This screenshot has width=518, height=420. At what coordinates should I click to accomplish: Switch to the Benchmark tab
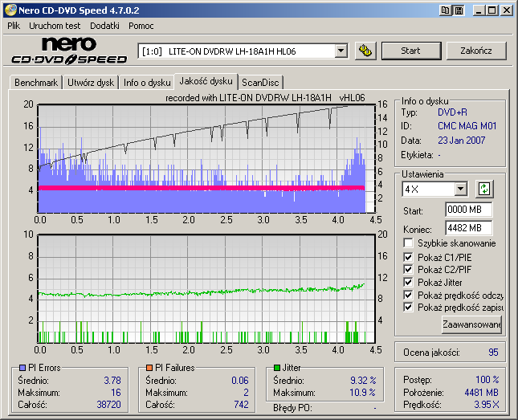[36, 82]
